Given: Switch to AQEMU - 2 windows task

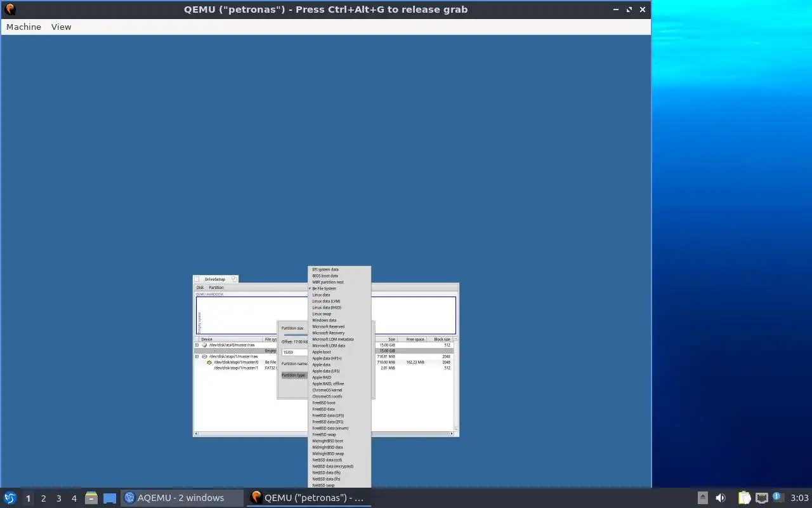Looking at the screenshot, I should pyautogui.click(x=181, y=498).
